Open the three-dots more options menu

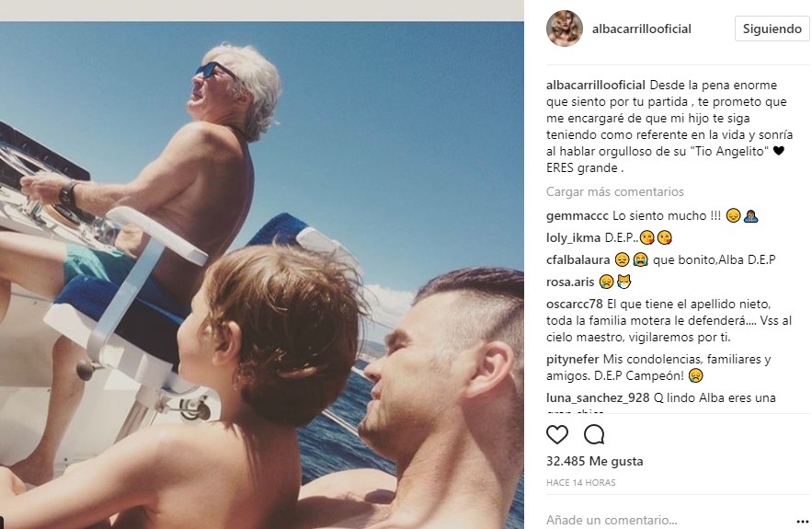802,521
